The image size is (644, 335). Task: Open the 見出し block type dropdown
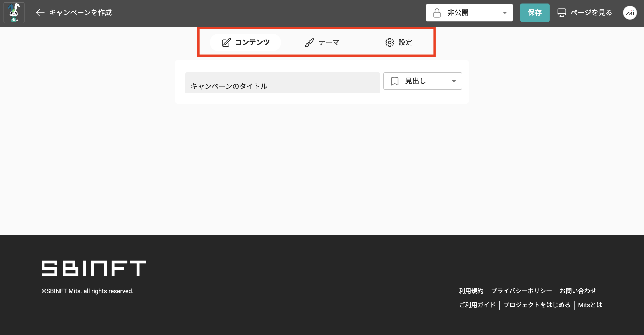click(423, 81)
